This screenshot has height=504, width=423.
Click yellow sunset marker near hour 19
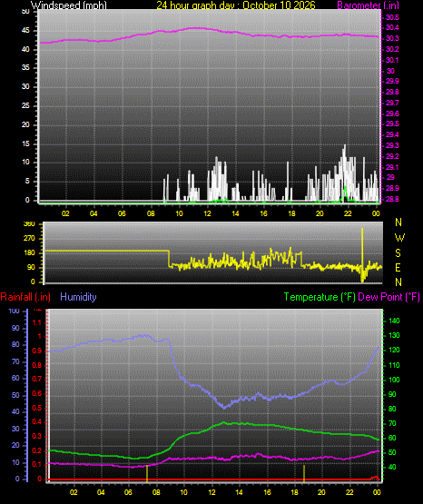click(304, 473)
